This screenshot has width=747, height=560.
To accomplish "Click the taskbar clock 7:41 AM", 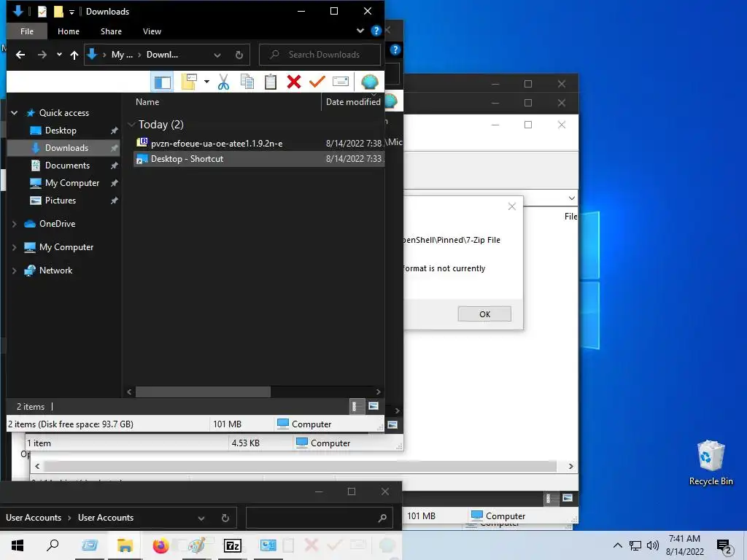I will pyautogui.click(x=684, y=539).
